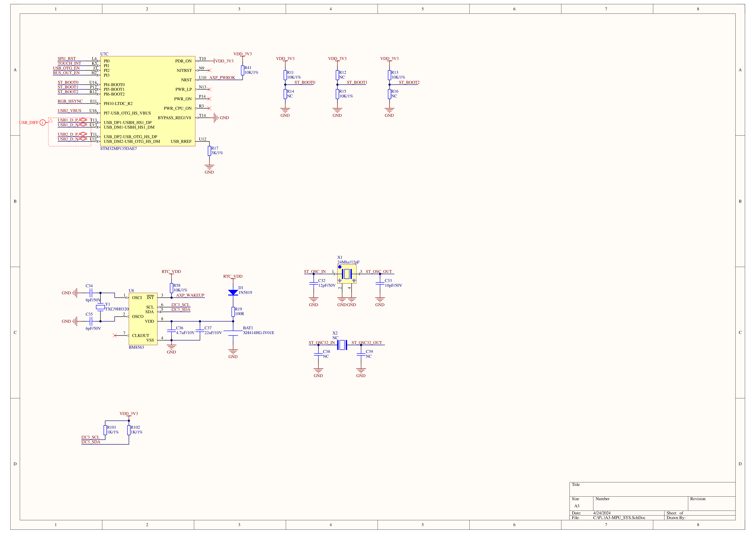Click the SPI1_RST net label
Image resolution: width=756 pixels, height=534 pixels.
tap(67, 59)
